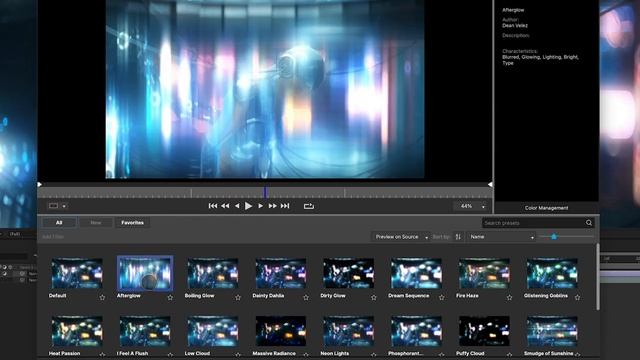Favorite the Default preset star
The width and height of the screenshot is (640, 360).
click(x=102, y=298)
